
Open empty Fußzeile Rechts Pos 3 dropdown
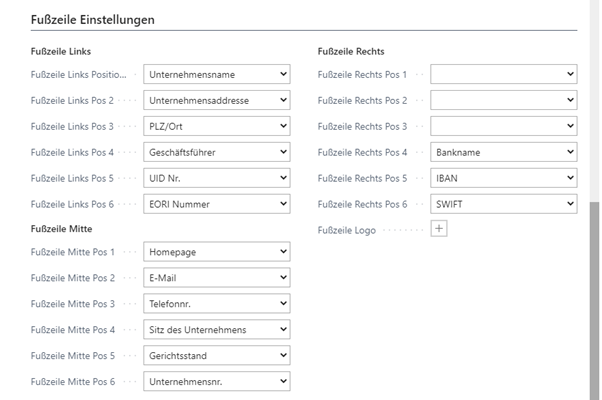504,126
